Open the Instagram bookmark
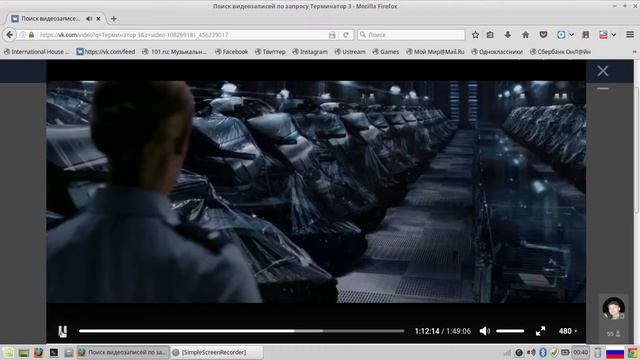This screenshot has height=360, width=640. [x=310, y=52]
